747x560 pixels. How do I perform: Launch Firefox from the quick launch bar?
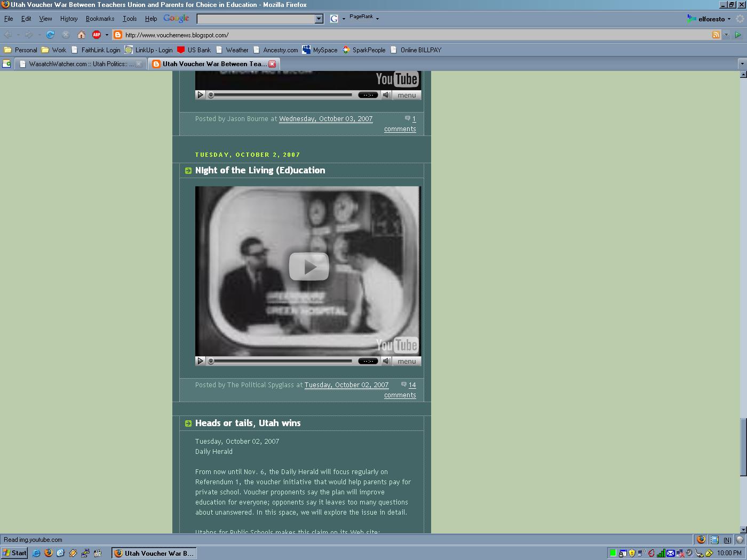[49, 553]
